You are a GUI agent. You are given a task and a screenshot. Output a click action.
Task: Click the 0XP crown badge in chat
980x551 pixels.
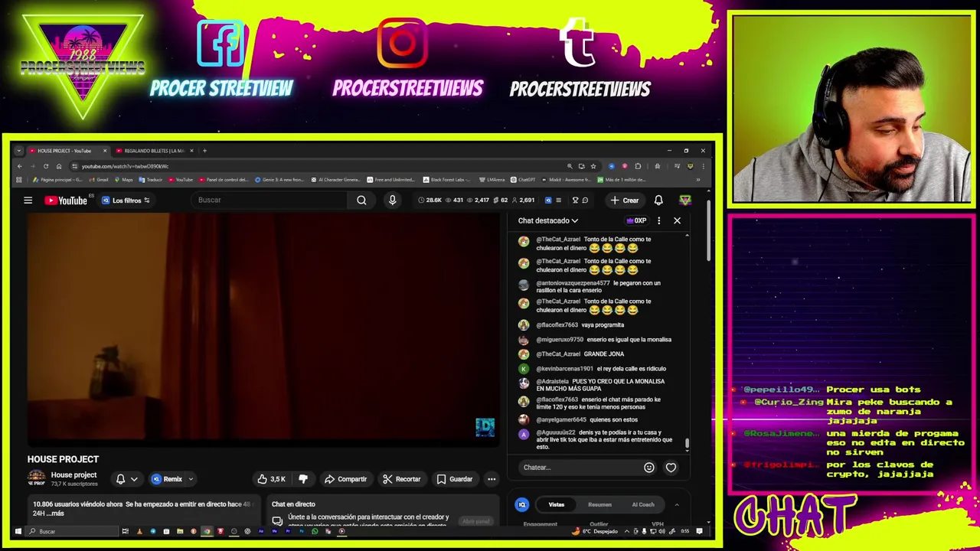[636, 220]
